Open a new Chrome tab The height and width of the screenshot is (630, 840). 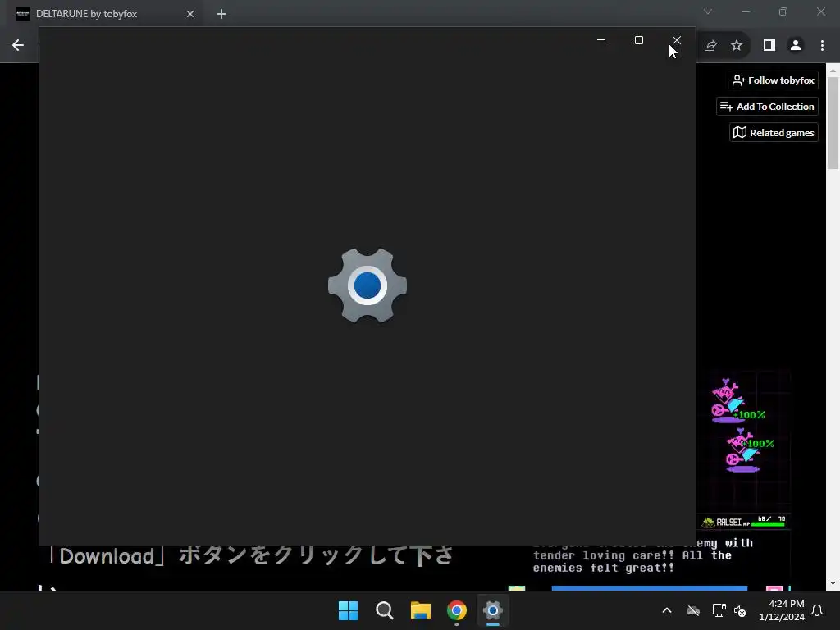221,14
